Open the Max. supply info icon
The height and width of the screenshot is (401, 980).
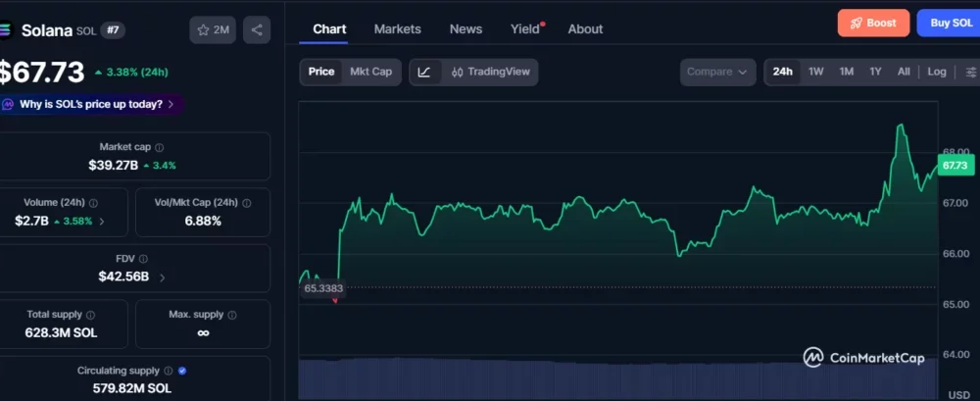(x=232, y=316)
